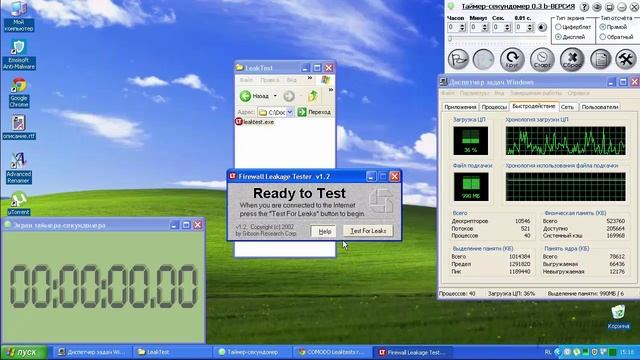Open the address bar dropdown in LeakTest
The image size is (640, 360).
coord(290,112)
